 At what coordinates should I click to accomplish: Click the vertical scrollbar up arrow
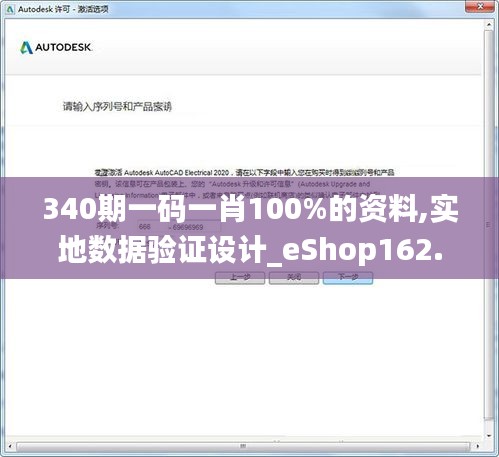click(489, 25)
